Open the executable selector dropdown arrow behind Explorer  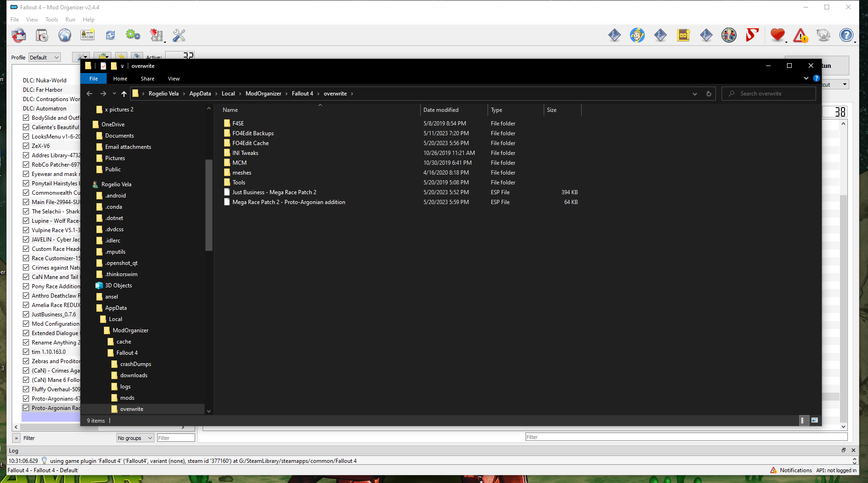(x=845, y=85)
